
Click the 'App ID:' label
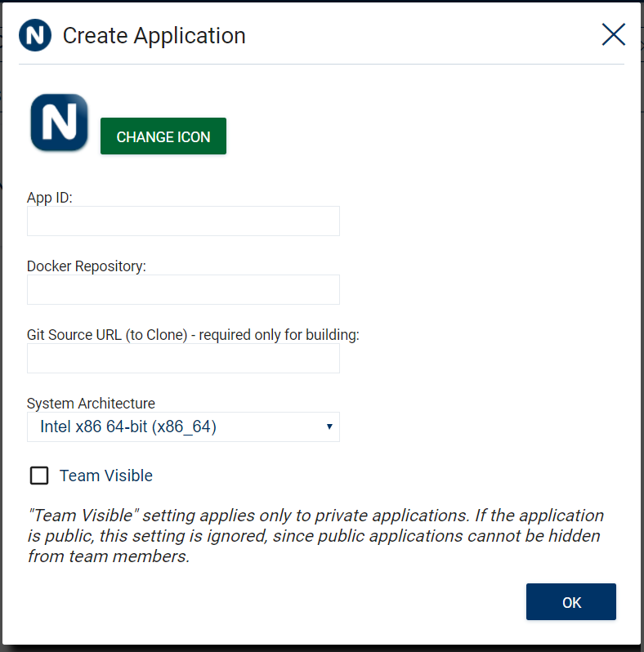50,198
